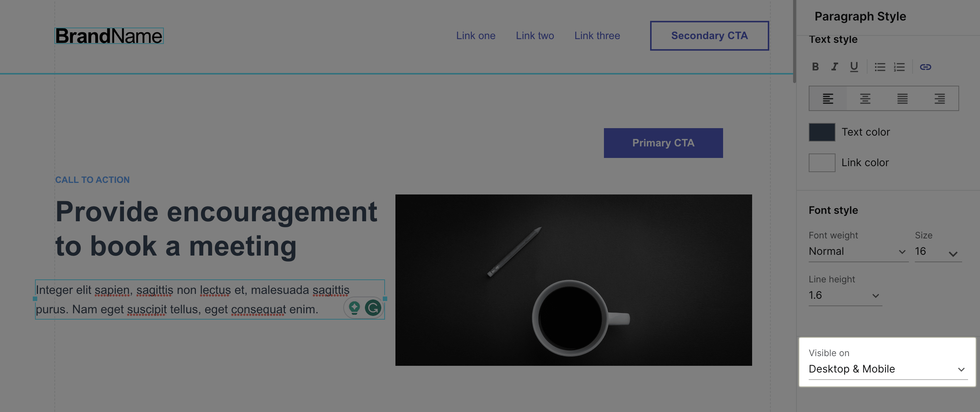This screenshot has width=980, height=412.
Task: Click the Secondary CTA button
Action: (x=709, y=35)
